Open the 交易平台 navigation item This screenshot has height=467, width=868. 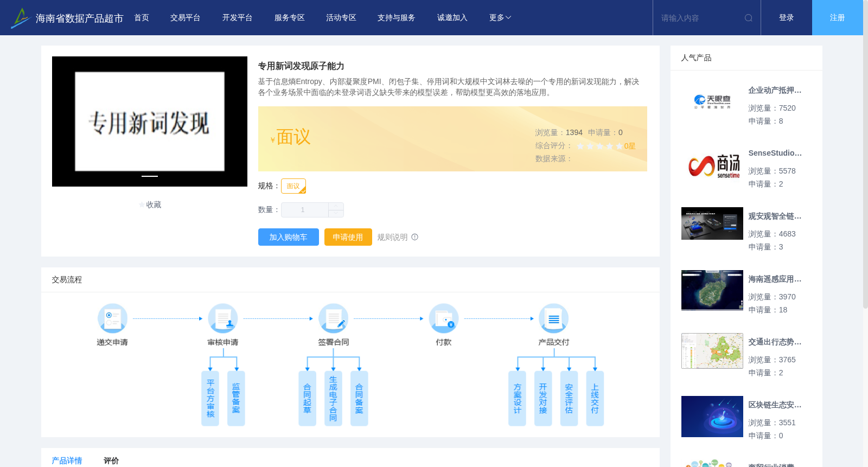click(186, 18)
